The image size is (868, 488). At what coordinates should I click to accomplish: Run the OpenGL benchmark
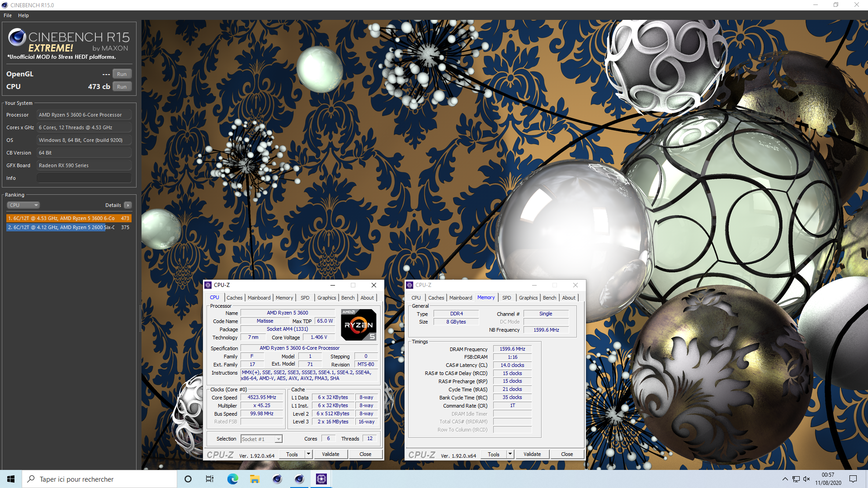pos(122,74)
